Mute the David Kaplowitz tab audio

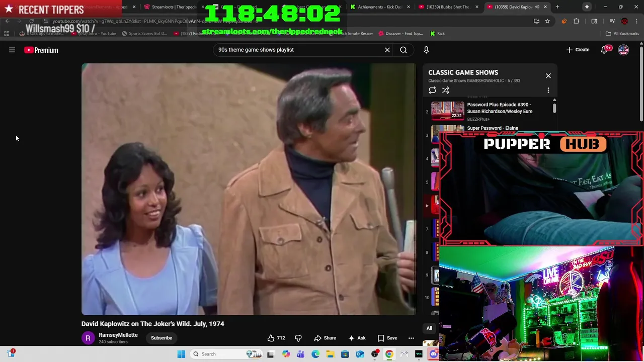coord(537,7)
